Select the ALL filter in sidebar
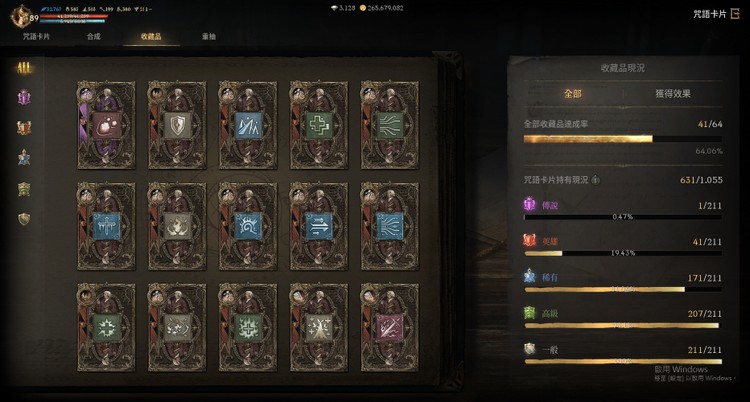 pos(24,68)
